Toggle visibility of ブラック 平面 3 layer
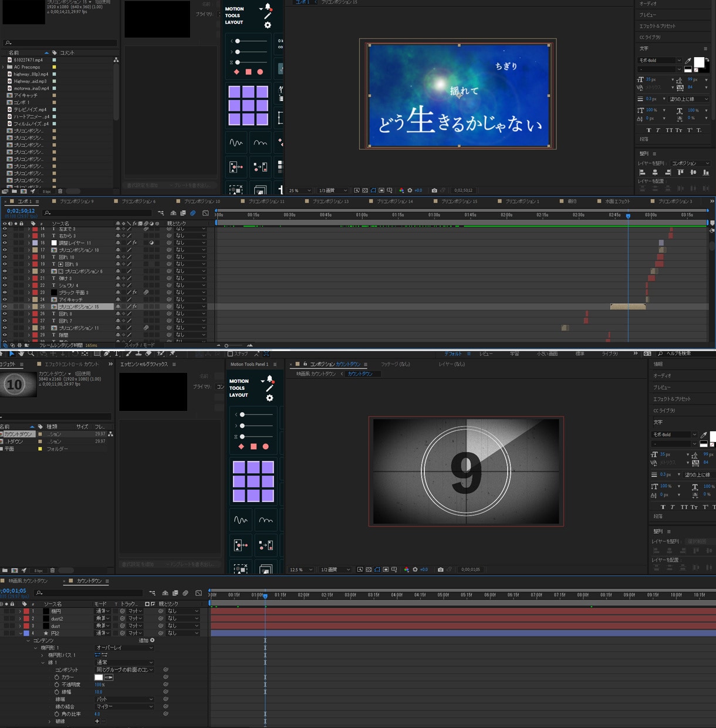This screenshot has height=728, width=716. tap(5, 292)
